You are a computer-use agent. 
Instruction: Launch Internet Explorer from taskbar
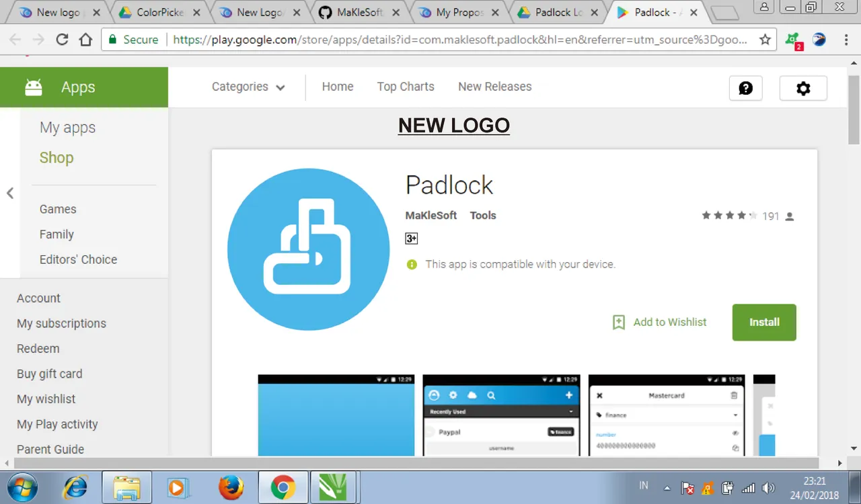pos(75,487)
